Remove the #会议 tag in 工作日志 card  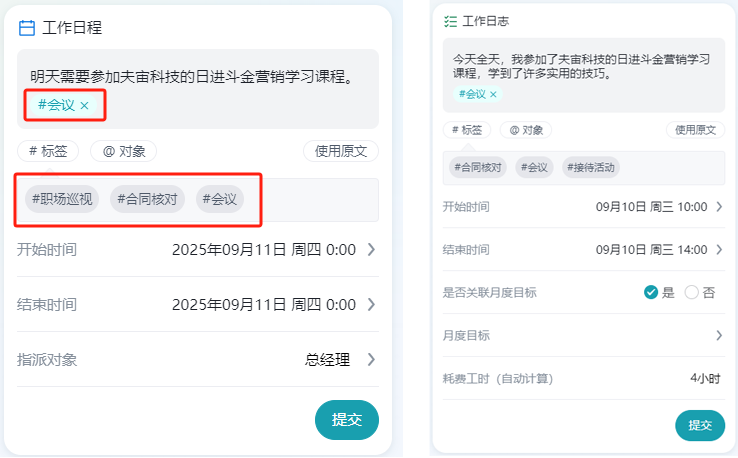pyautogui.click(x=493, y=94)
